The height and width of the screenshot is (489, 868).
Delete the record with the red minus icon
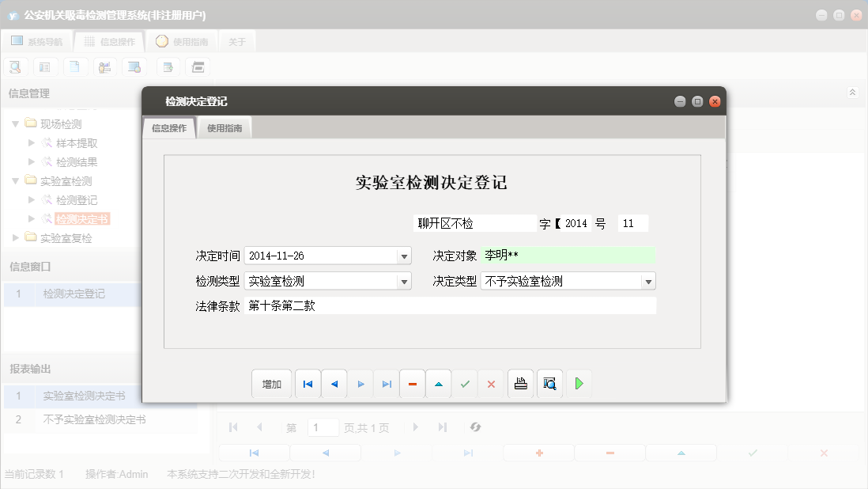coord(412,383)
